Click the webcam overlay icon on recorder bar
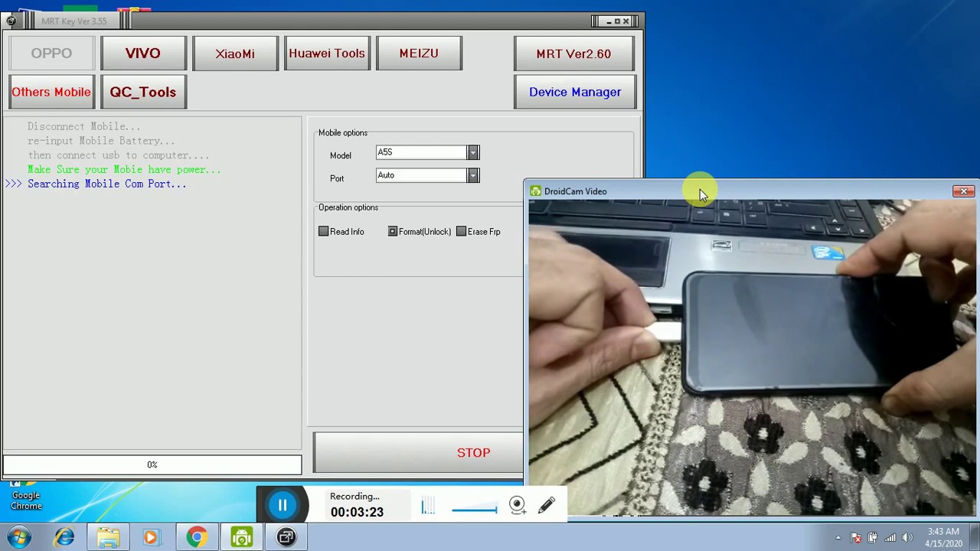This screenshot has height=551, width=980. click(x=518, y=504)
